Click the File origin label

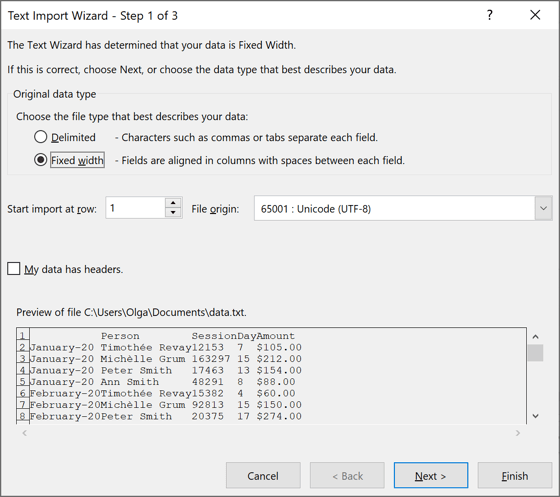coord(215,209)
